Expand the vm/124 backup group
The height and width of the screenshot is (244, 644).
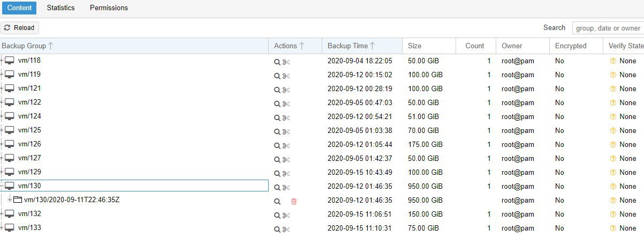tap(2, 116)
